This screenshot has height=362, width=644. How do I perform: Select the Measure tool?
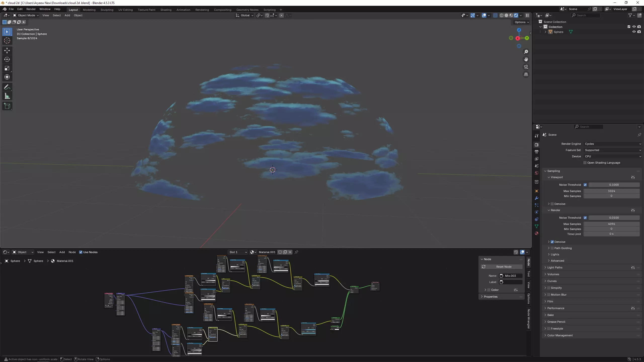(x=7, y=96)
